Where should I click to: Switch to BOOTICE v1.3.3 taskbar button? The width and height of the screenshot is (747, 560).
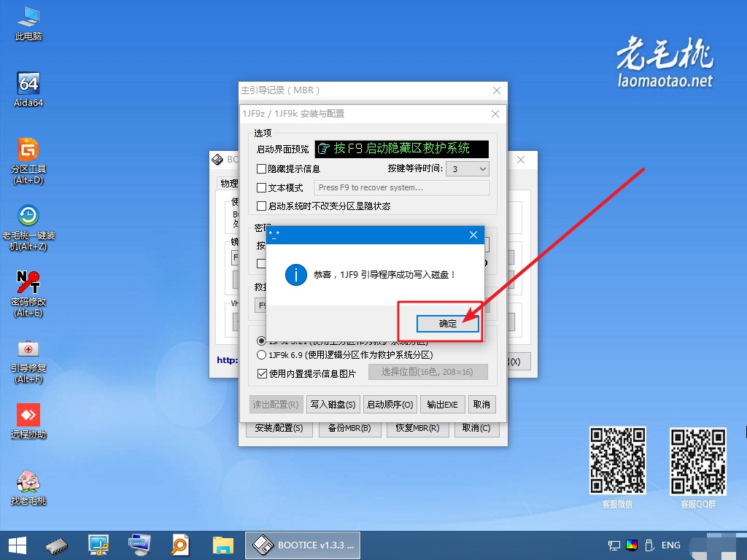[x=303, y=545]
